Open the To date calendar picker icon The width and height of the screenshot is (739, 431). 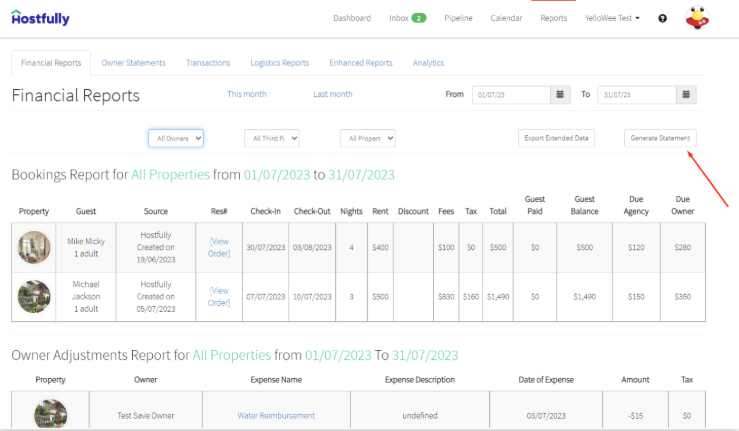(x=686, y=94)
